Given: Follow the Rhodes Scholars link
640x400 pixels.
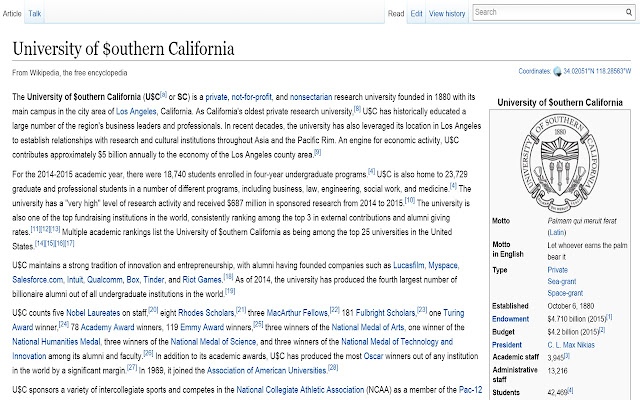Looking at the screenshot, I should click(x=207, y=313).
